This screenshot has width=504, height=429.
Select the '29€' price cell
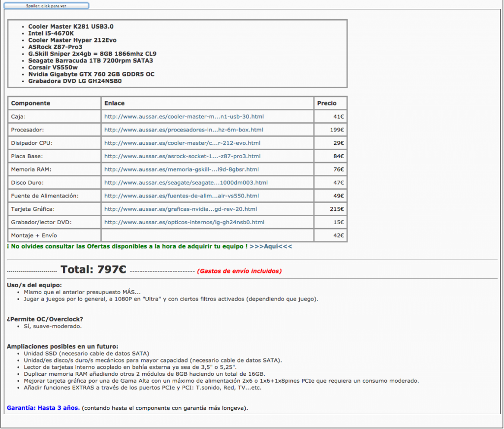click(330, 143)
